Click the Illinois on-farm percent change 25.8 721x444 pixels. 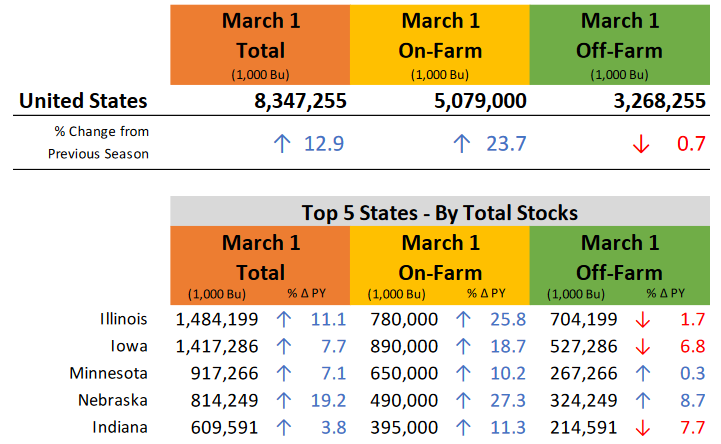[508, 319]
